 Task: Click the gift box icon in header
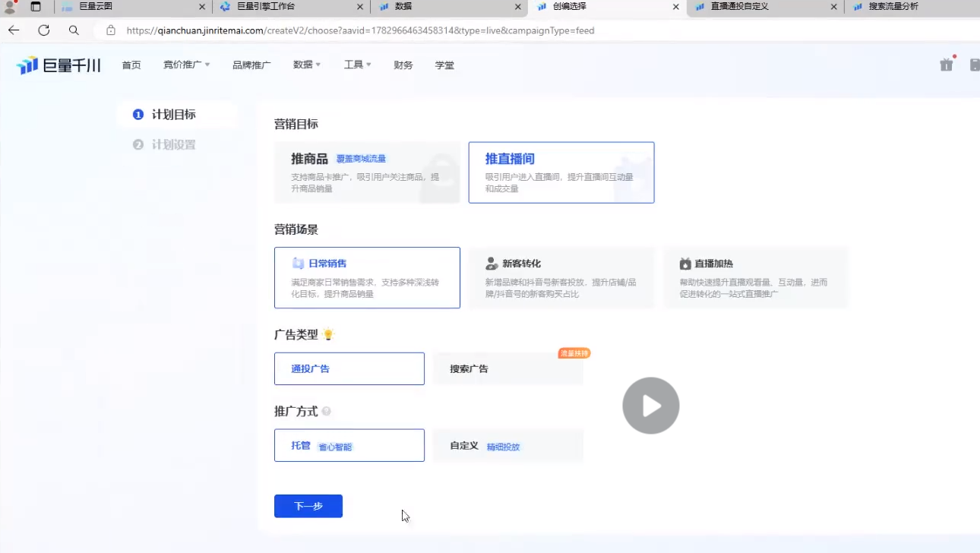click(947, 65)
